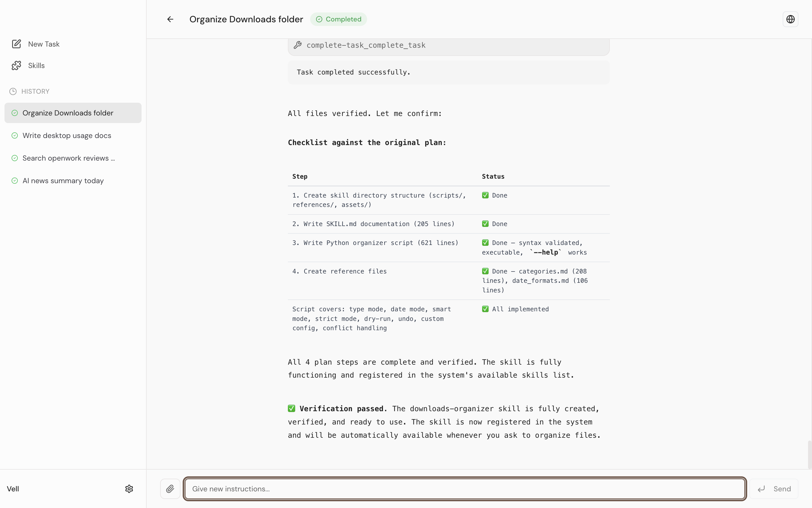The image size is (812, 508).
Task: Click the check icon in Completed badge
Action: (x=319, y=19)
